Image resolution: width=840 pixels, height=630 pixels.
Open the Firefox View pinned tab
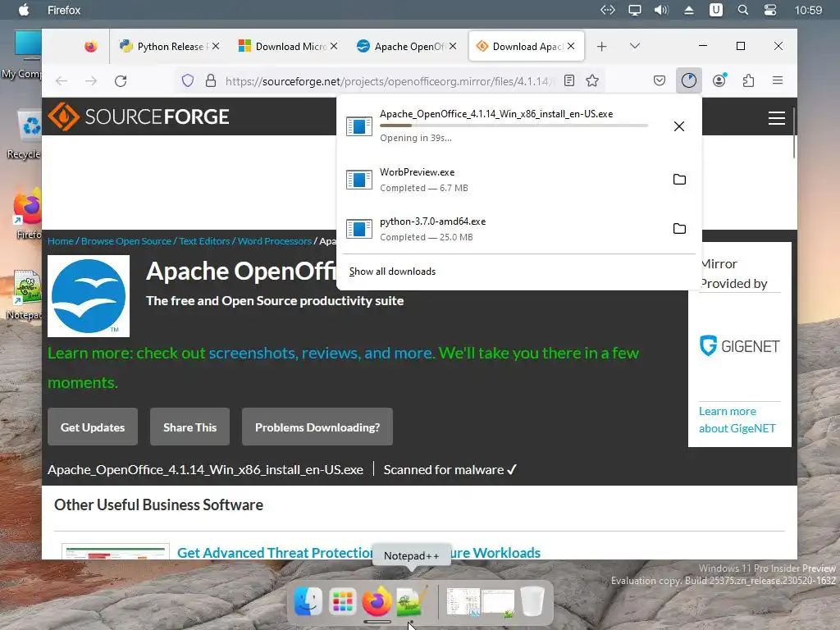click(90, 47)
